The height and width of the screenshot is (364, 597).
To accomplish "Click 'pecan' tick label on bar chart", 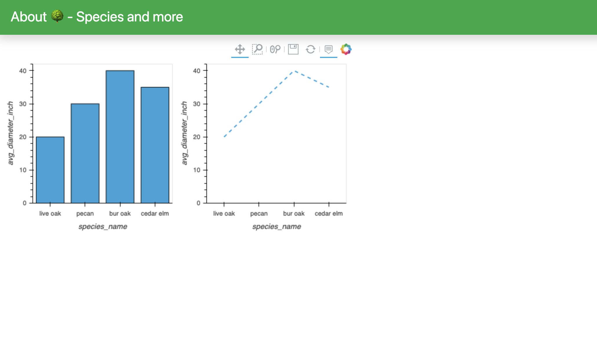I will 85,214.
